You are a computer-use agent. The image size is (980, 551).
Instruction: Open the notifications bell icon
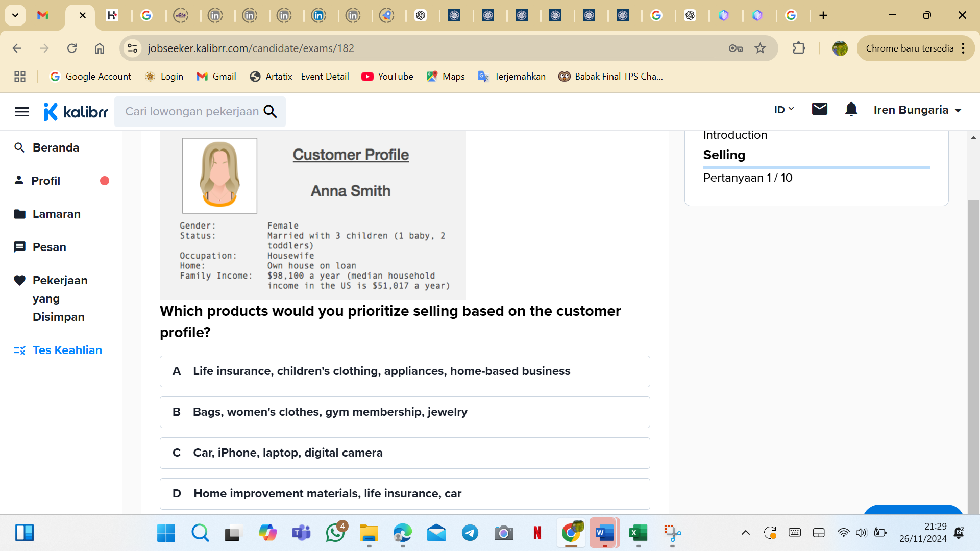[x=851, y=109]
